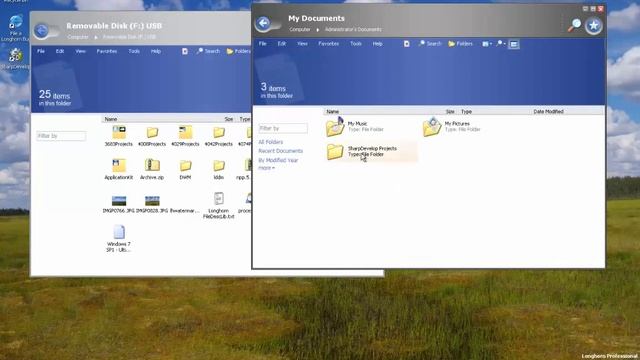Open the Edit menu in Removable Disk window
The width and height of the screenshot is (640, 360).
[x=60, y=51]
